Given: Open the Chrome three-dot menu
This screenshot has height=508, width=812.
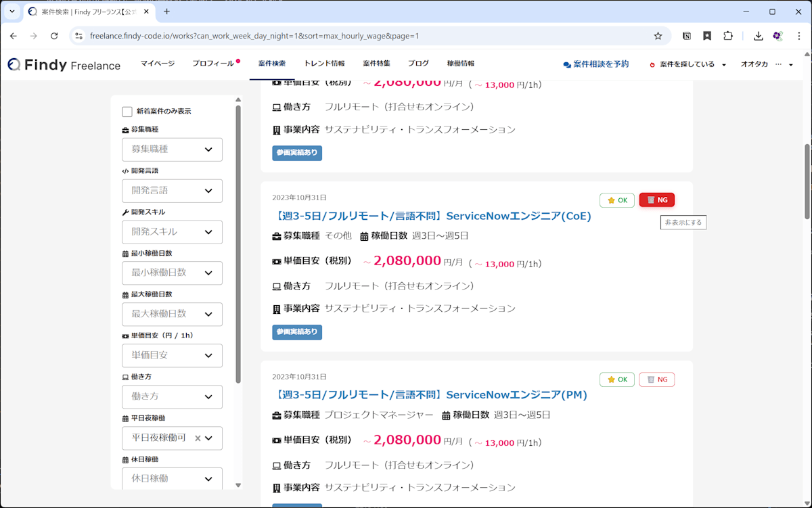Looking at the screenshot, I should (x=798, y=36).
